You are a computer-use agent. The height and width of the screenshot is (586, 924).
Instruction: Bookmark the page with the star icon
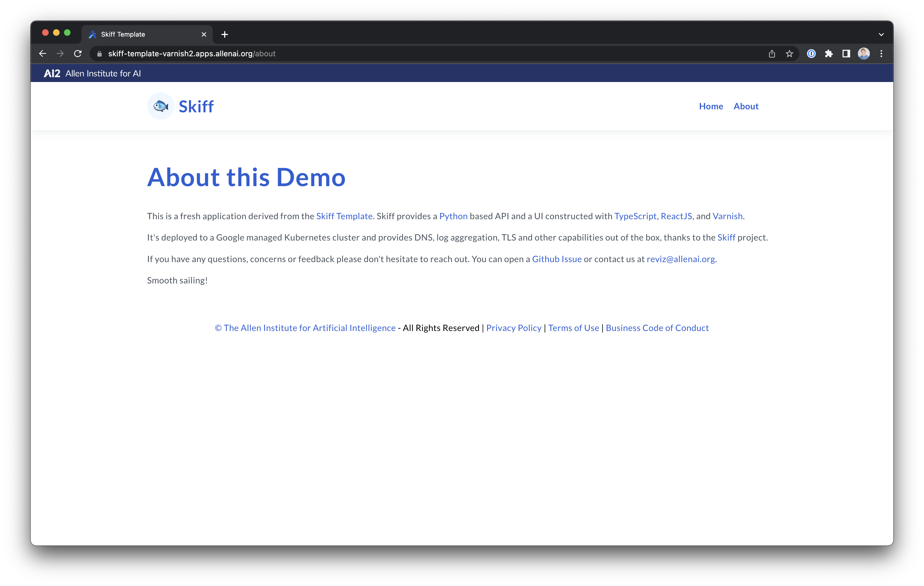pos(789,53)
